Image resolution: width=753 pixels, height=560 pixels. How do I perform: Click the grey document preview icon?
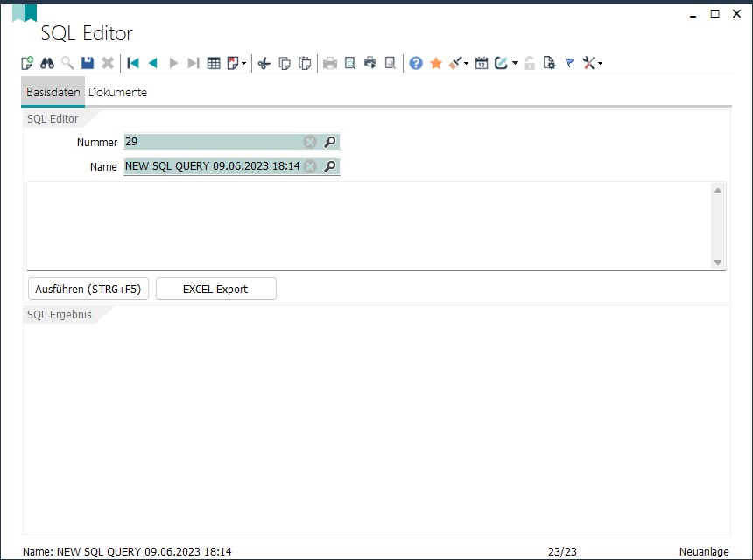pyautogui.click(x=391, y=63)
